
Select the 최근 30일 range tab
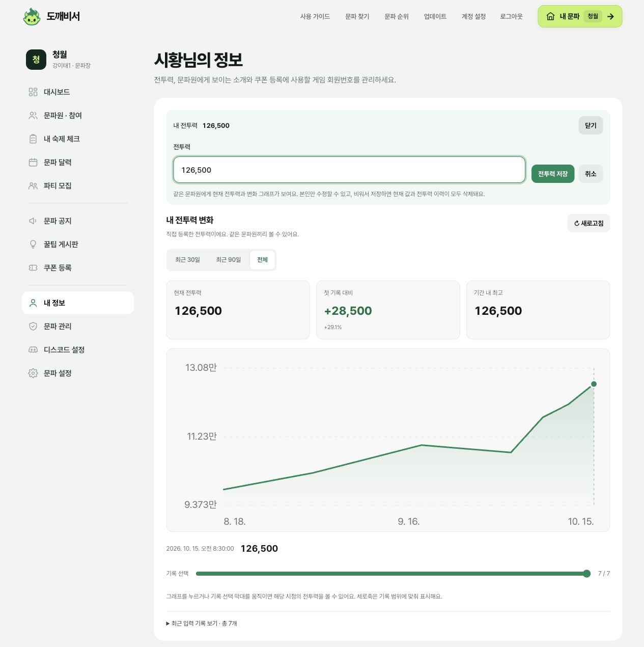coord(187,260)
